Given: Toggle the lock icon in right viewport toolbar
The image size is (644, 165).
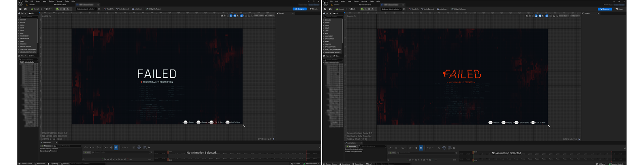Looking at the screenshot, I should [536, 16].
